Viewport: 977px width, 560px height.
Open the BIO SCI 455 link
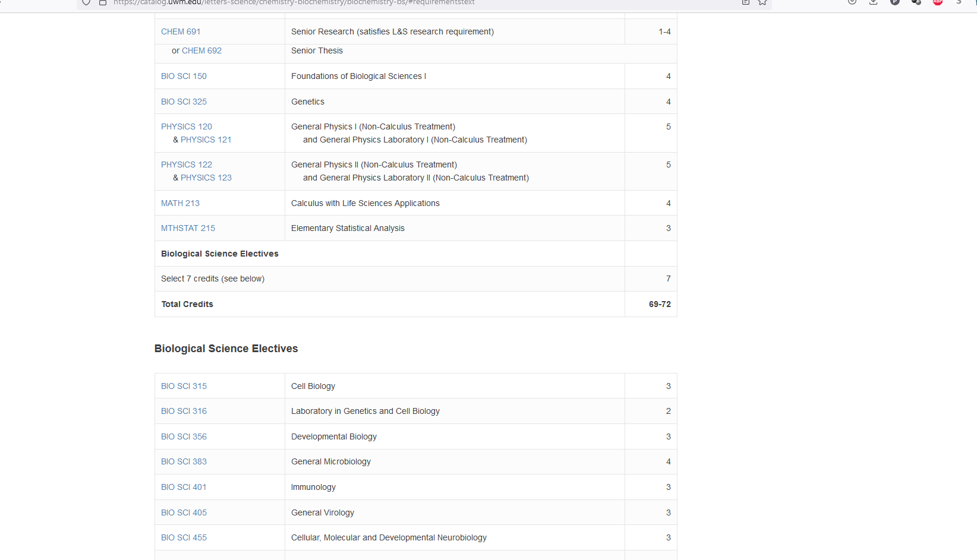tap(184, 537)
